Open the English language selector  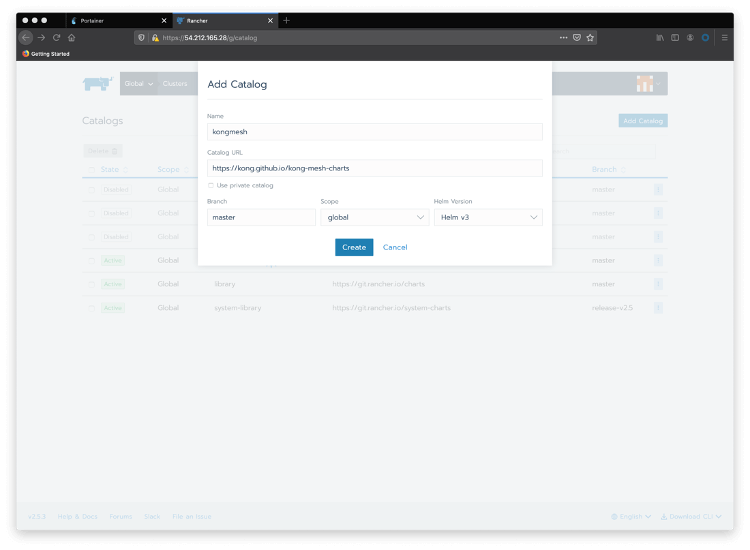point(631,517)
